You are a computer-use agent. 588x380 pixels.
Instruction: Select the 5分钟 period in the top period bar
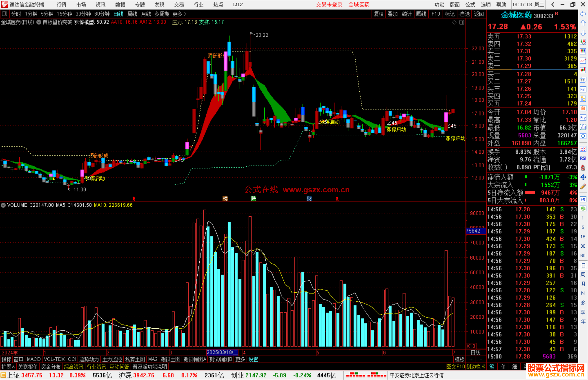47,14
